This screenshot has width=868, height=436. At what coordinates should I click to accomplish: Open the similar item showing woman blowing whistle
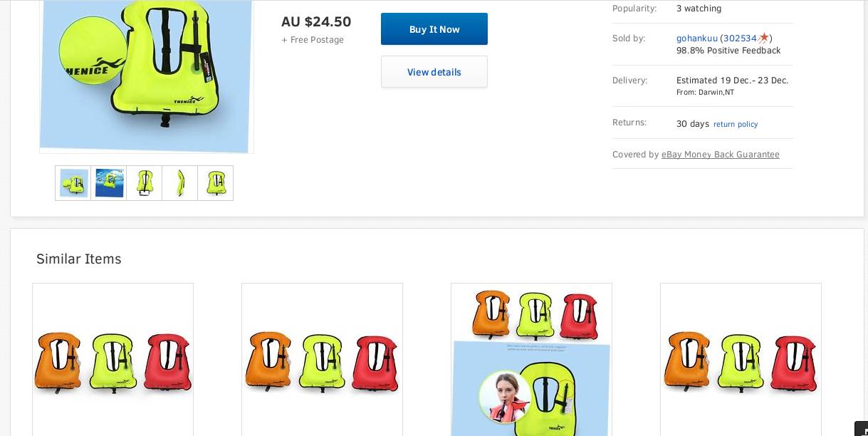(531, 360)
